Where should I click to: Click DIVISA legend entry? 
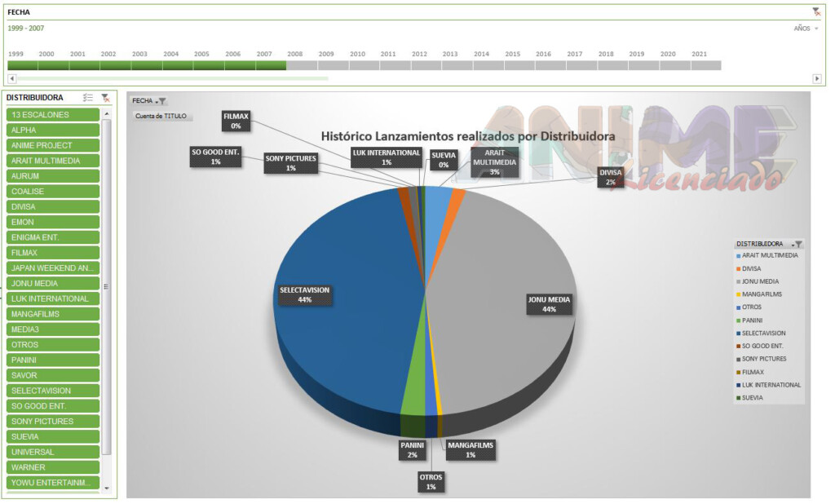[749, 269]
